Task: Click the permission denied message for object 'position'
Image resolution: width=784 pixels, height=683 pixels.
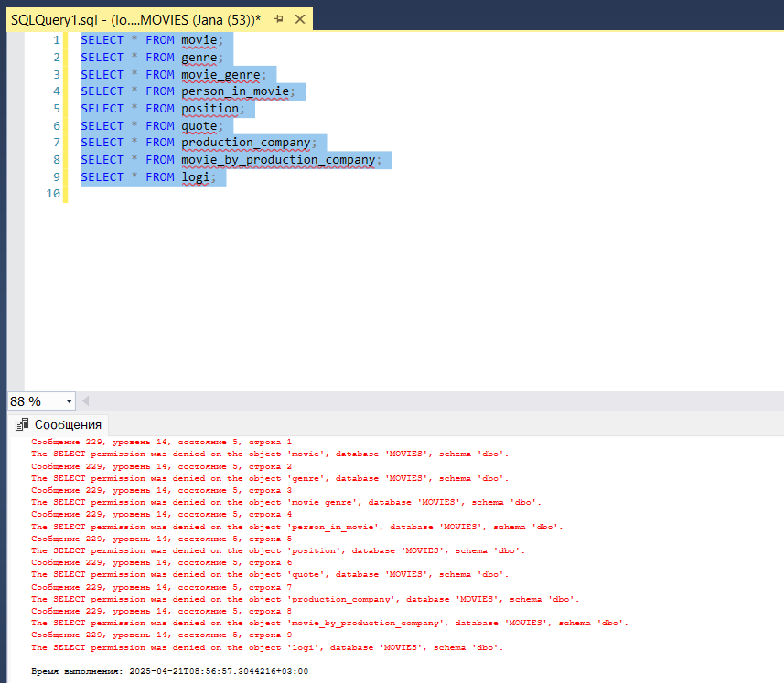Action: click(278, 551)
